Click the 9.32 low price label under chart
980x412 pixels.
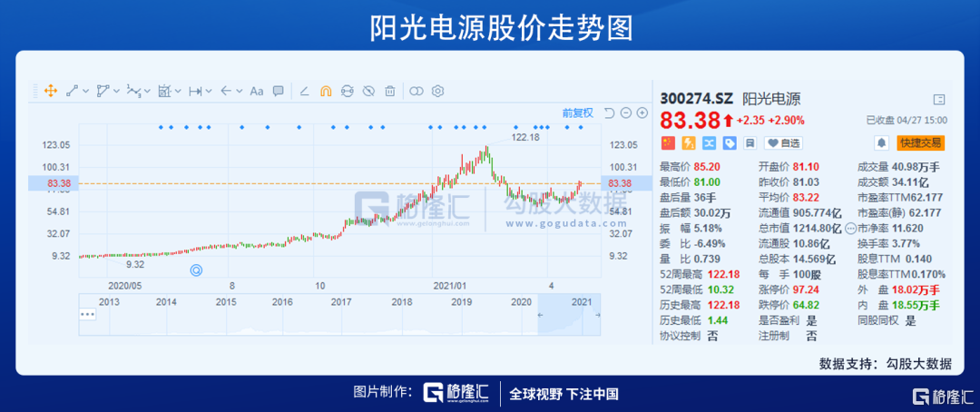tap(135, 264)
